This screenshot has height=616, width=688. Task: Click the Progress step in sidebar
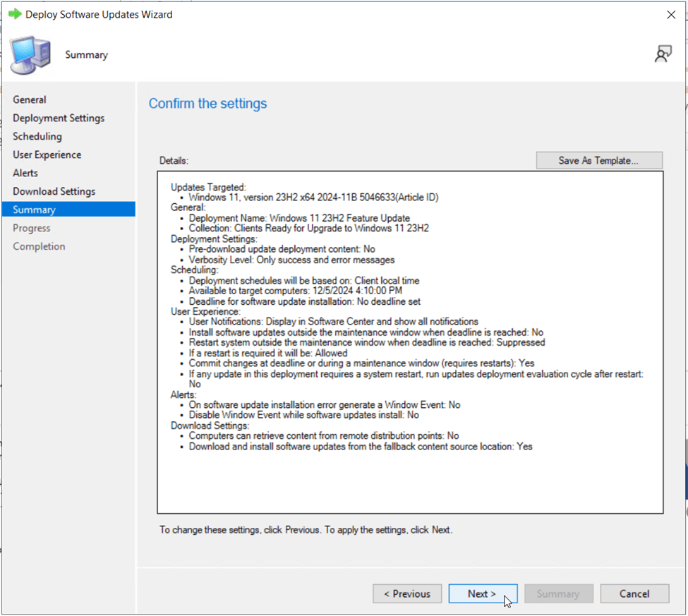point(32,228)
